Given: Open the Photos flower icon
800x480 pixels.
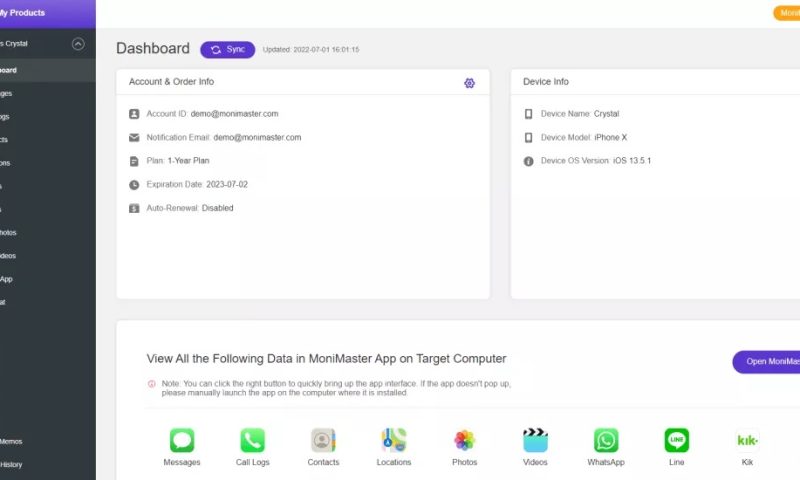Looking at the screenshot, I should [464, 440].
